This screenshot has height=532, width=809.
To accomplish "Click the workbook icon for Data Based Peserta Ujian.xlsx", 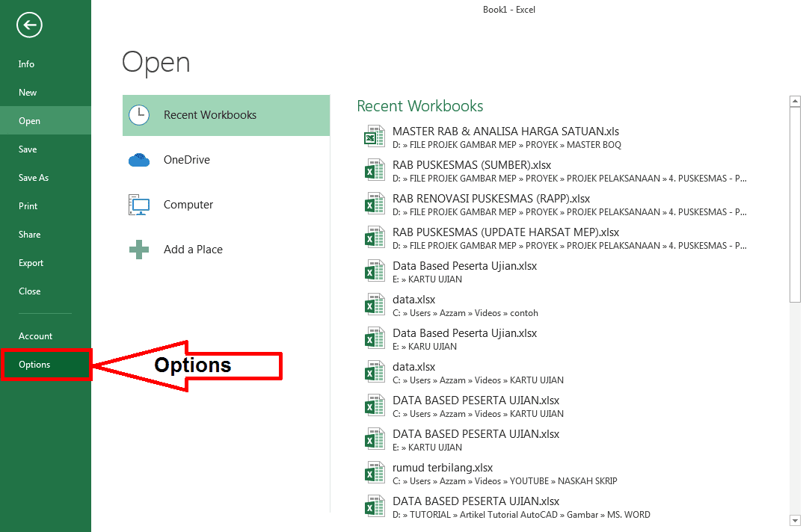I will coord(375,270).
